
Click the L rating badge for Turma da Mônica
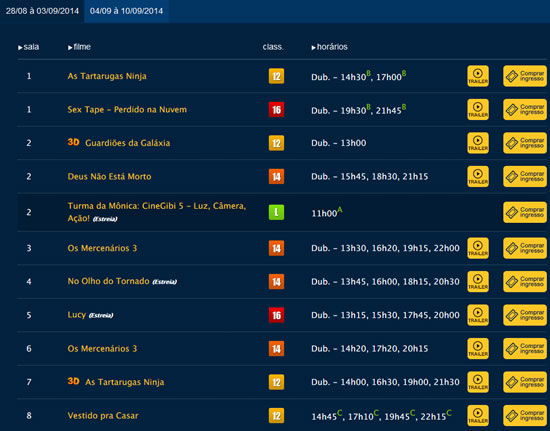pos(276,212)
